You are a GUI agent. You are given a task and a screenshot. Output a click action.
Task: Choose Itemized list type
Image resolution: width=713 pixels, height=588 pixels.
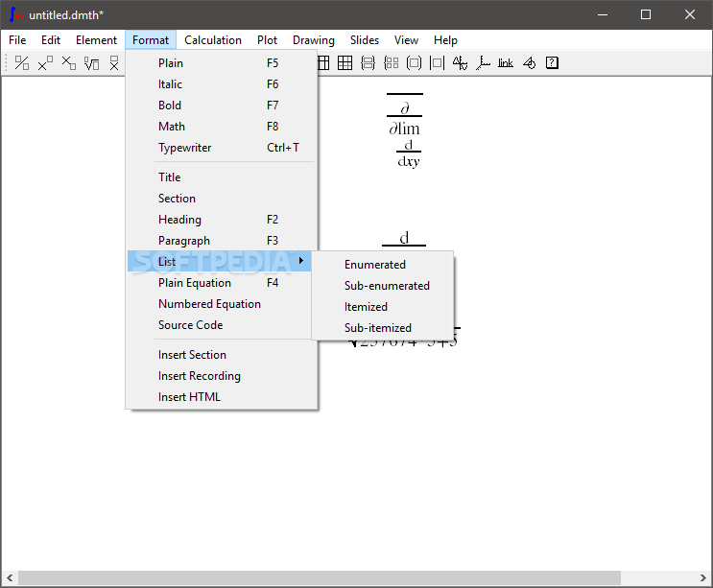coord(383,307)
